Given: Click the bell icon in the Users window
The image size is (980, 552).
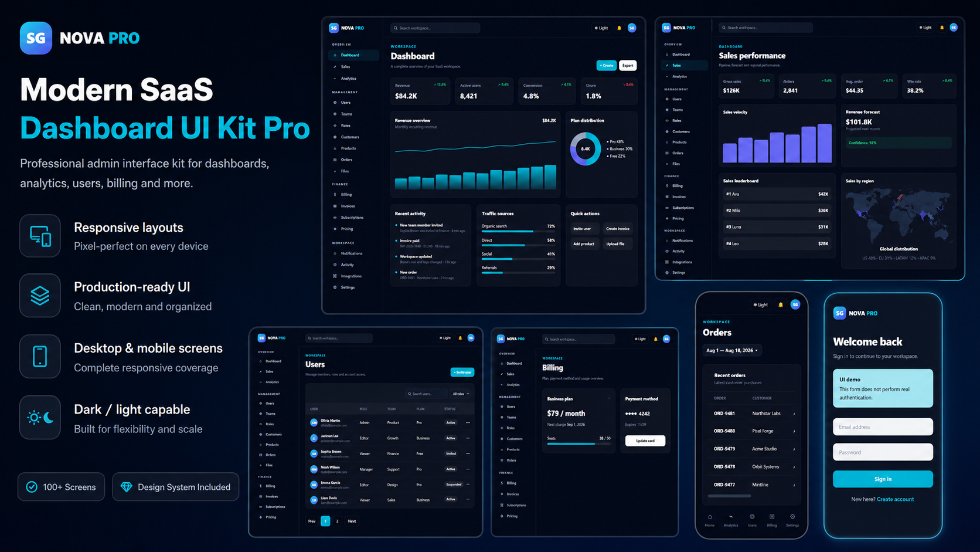Looking at the screenshot, I should coord(460,338).
